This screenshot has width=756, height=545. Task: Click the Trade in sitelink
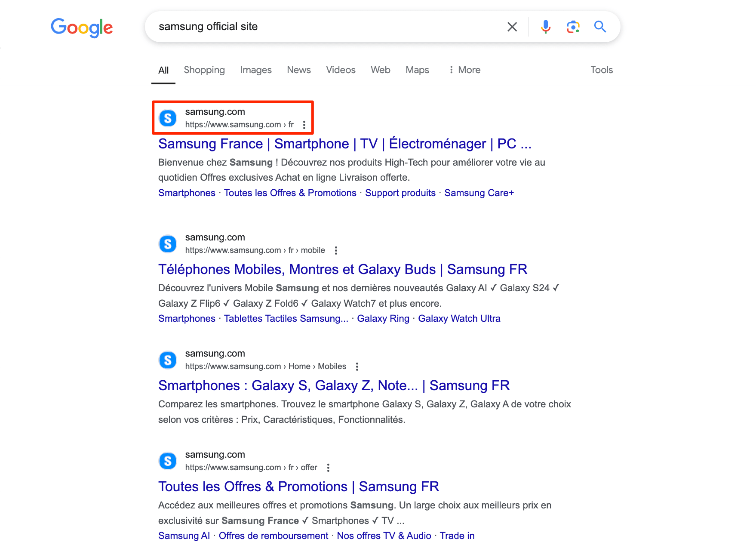[457, 536]
